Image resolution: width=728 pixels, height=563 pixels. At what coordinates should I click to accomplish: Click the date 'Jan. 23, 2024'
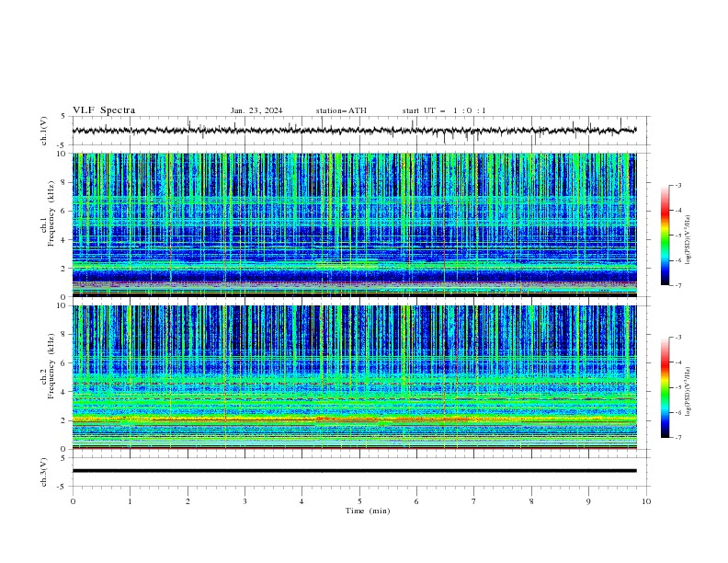[x=256, y=110]
